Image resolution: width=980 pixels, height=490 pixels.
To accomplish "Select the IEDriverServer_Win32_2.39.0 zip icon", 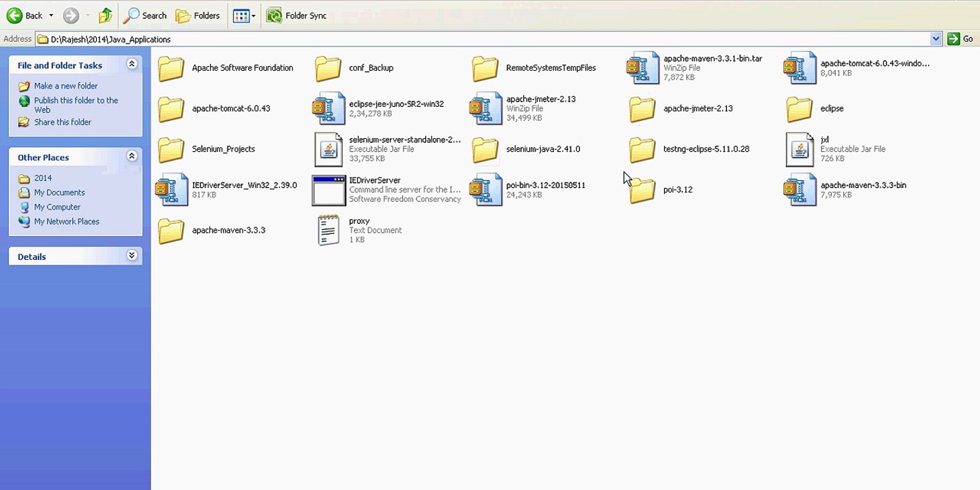I will click(x=171, y=190).
